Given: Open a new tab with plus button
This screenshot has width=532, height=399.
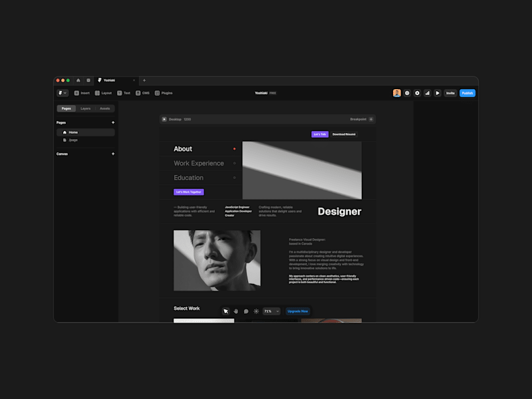Looking at the screenshot, I should click(144, 80).
